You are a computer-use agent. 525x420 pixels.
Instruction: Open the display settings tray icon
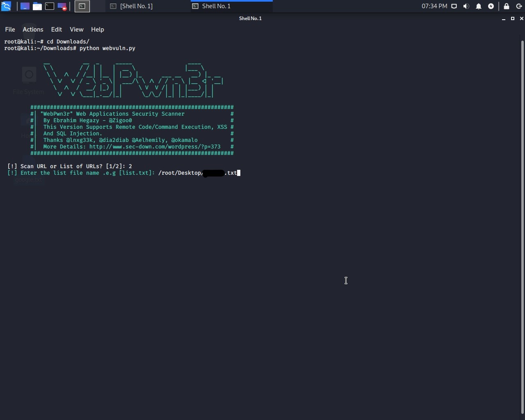[x=454, y=6]
